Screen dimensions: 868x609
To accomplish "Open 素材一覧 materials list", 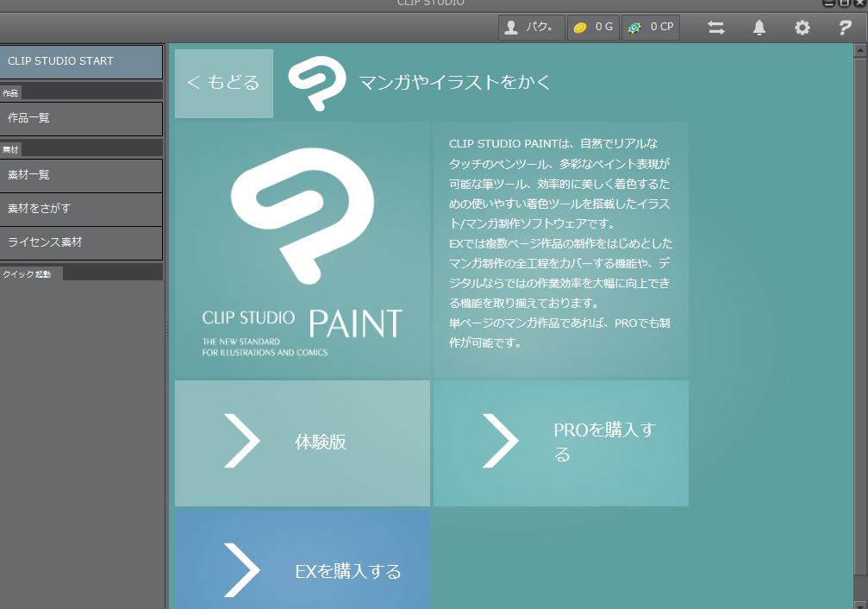I will 81,176.
